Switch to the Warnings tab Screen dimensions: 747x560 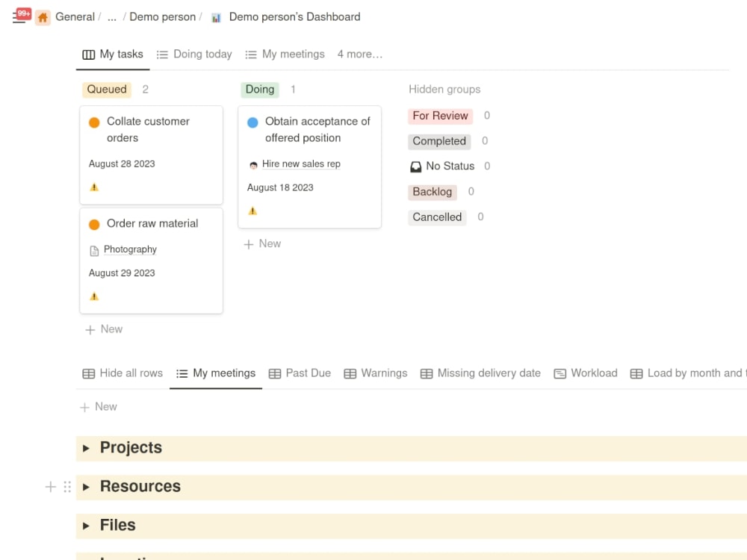coord(376,373)
